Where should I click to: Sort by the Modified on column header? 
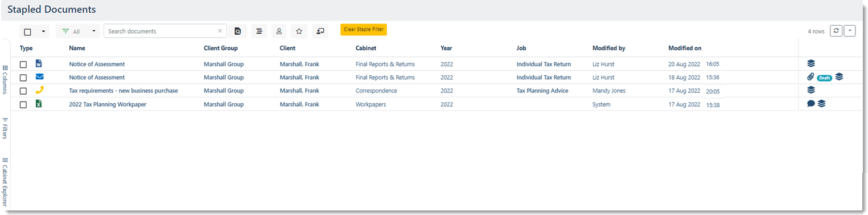pos(685,48)
